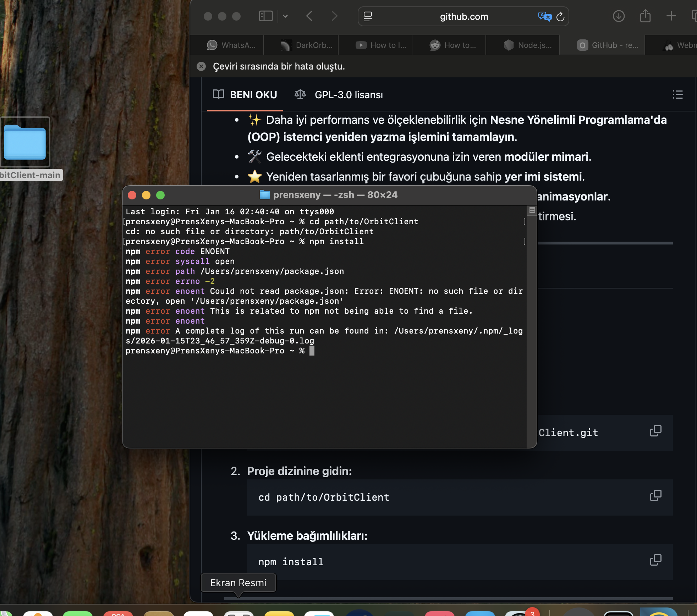The width and height of the screenshot is (697, 616).
Task: Click the Terminal split pane icon
Action: click(x=532, y=210)
